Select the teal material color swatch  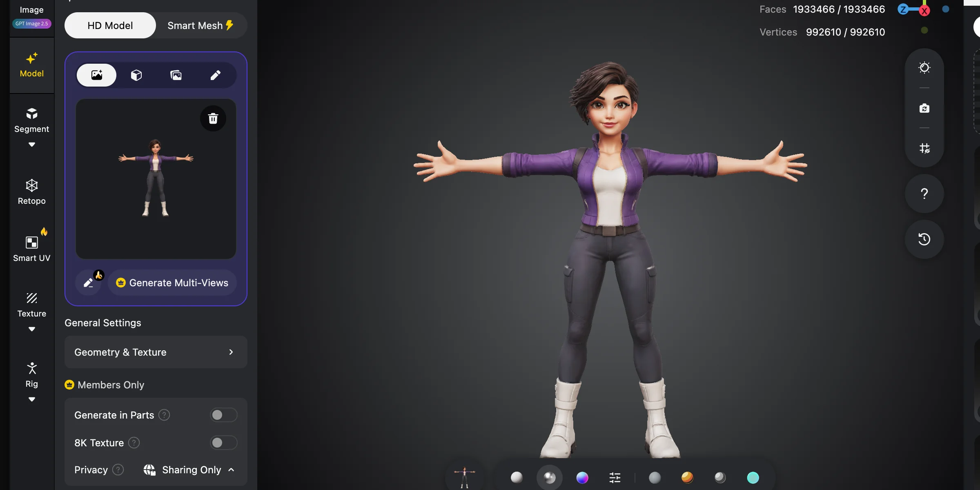point(753,477)
